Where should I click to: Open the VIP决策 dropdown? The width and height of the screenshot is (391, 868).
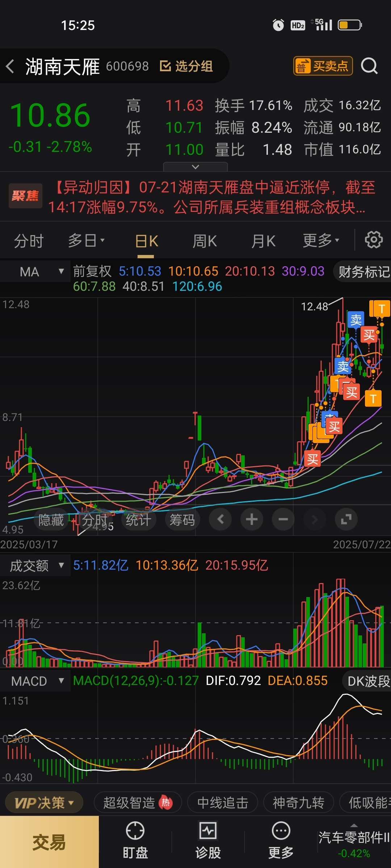pyautogui.click(x=44, y=803)
